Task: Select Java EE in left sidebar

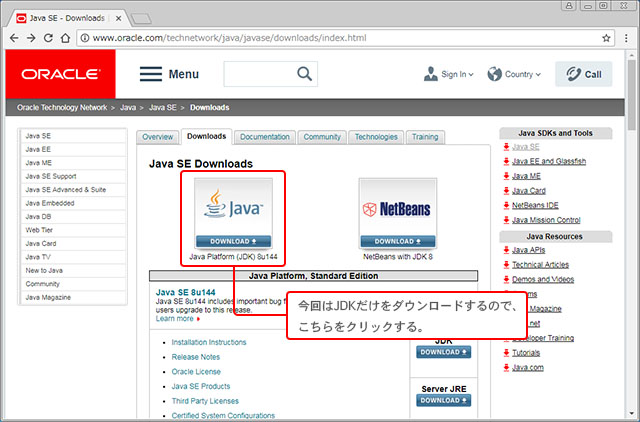Action: tap(73, 149)
